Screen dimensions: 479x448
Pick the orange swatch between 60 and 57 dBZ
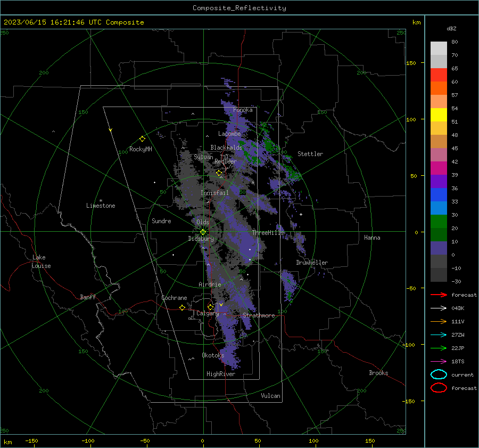(x=439, y=88)
